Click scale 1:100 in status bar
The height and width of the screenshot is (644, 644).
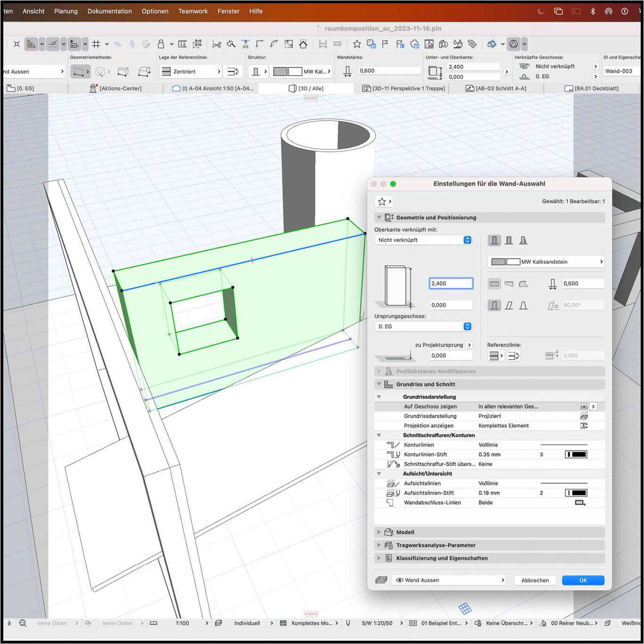(x=182, y=623)
